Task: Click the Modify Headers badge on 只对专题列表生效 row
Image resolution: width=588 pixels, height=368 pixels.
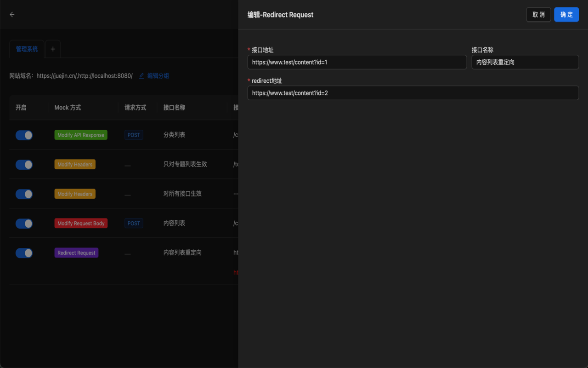Action: click(x=74, y=164)
